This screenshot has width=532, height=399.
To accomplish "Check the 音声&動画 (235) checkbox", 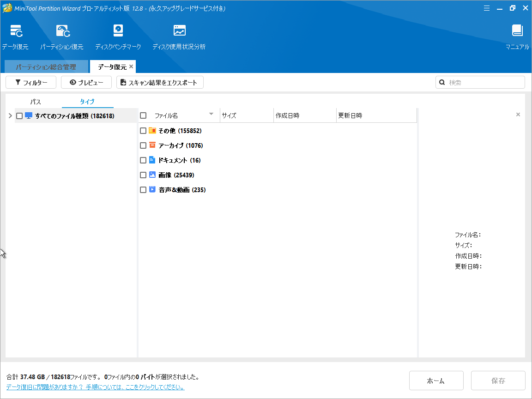I will 143,190.
